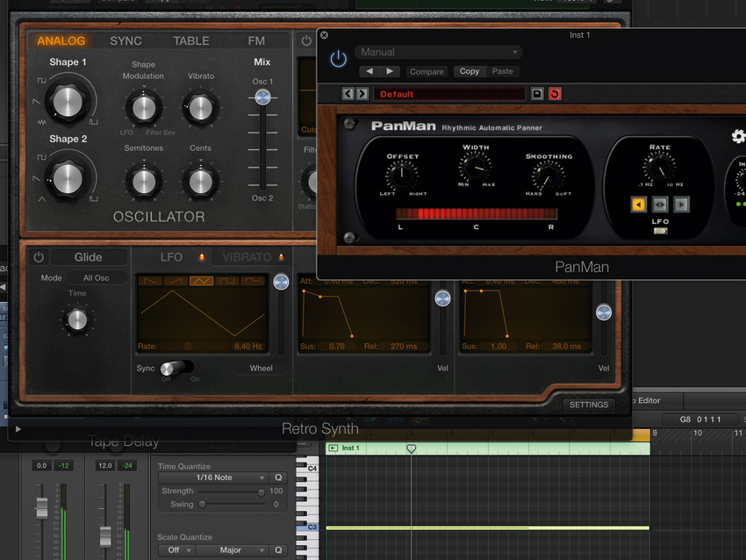Select the bidirectional pan direction button
746x560 pixels.
point(659,205)
